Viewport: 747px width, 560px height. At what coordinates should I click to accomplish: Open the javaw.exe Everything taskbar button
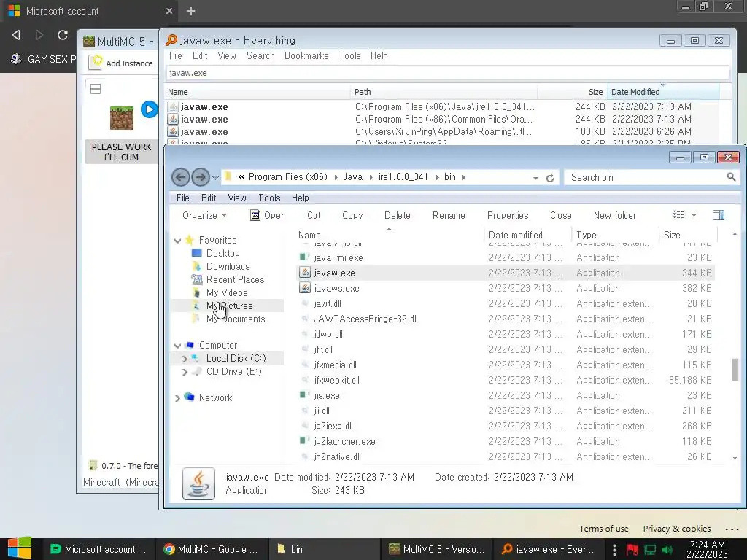547,549
